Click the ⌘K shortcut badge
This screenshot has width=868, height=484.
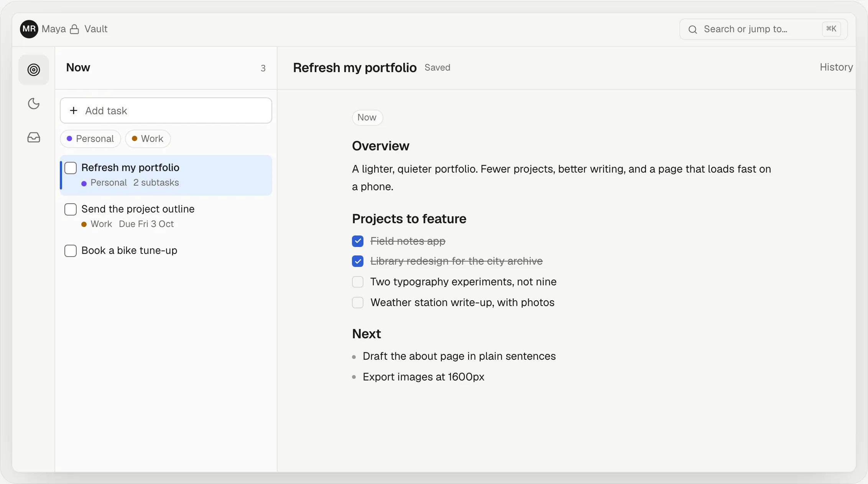coord(831,29)
